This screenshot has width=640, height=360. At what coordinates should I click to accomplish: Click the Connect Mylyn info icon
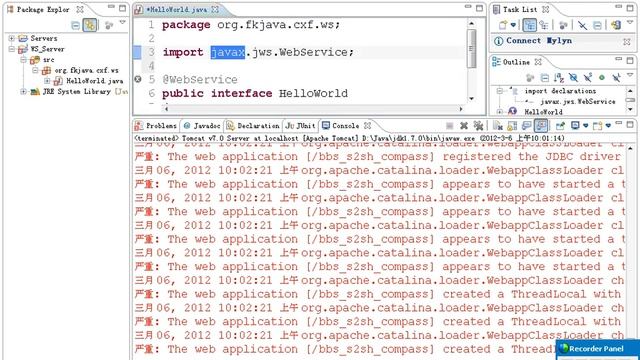tap(498, 41)
